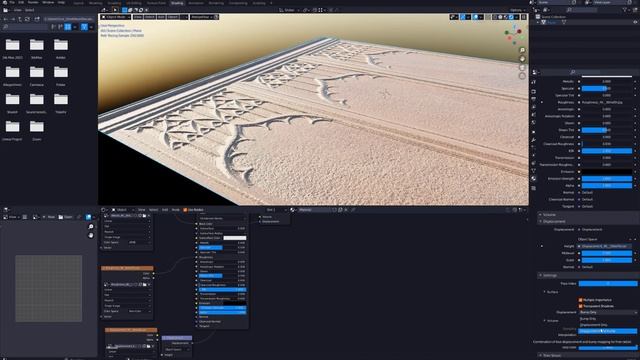Adjust the Specular slider in properties

607,88
